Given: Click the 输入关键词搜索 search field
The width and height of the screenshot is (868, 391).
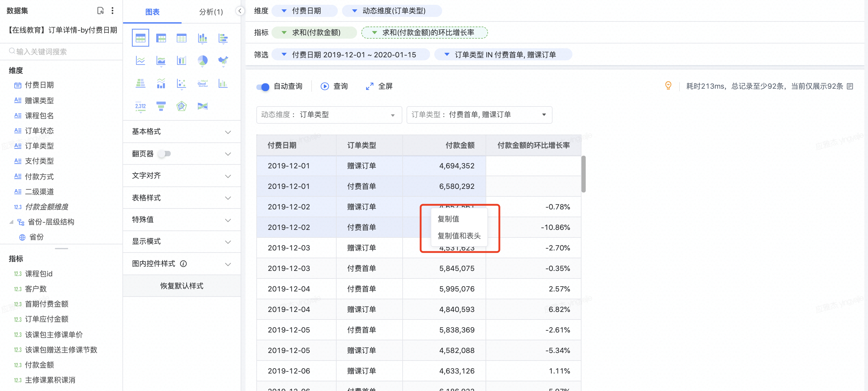Looking at the screenshot, I should tap(61, 52).
